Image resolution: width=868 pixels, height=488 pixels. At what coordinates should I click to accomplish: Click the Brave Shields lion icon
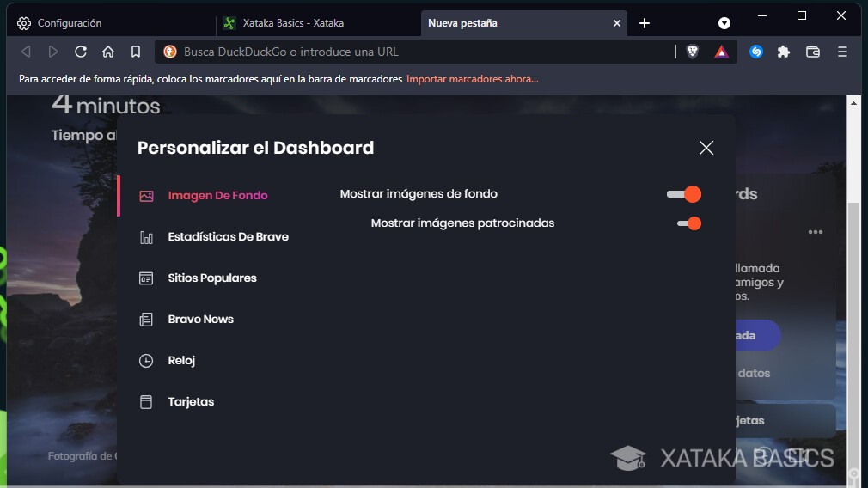click(x=693, y=52)
